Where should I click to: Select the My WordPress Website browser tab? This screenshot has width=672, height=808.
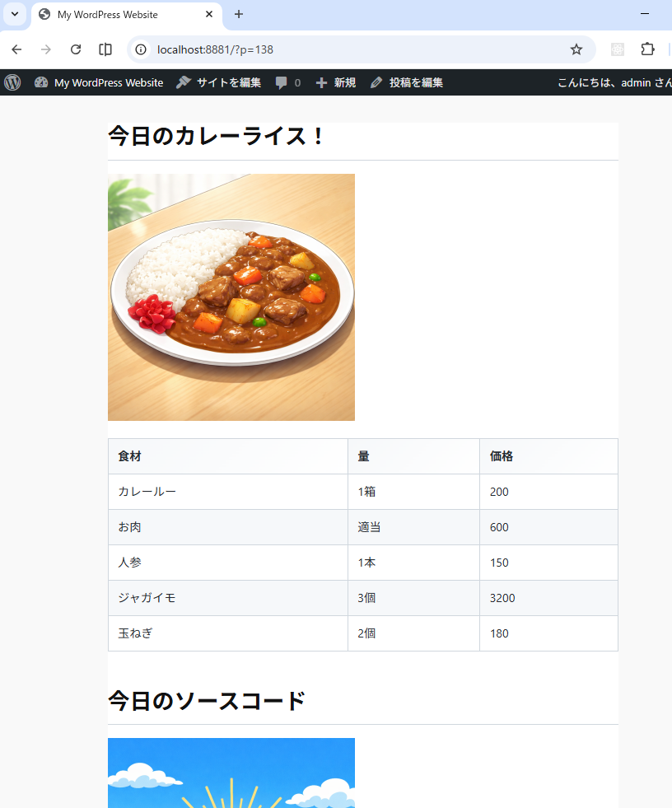click(x=127, y=15)
